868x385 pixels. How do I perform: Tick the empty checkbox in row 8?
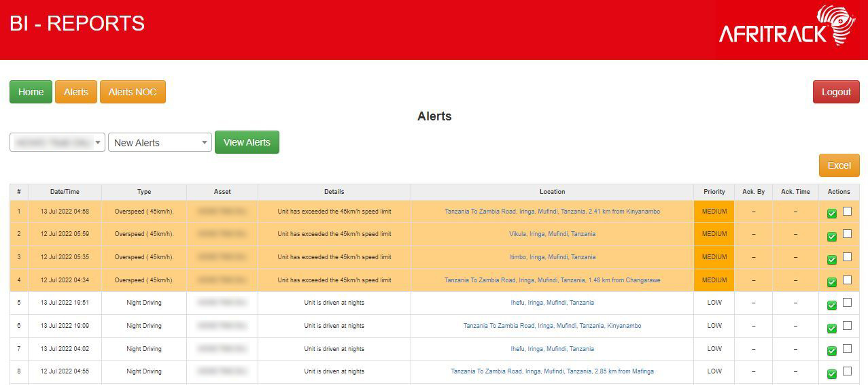click(x=847, y=371)
